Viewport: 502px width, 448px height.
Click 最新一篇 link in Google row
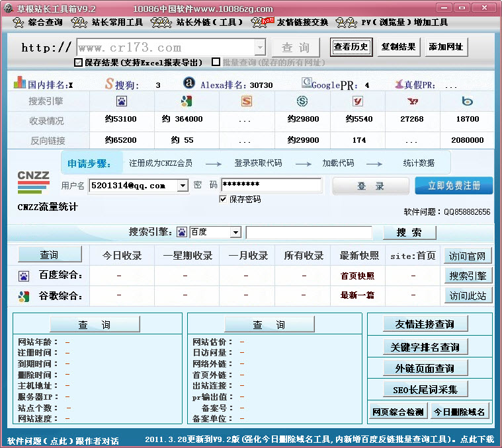pos(358,295)
